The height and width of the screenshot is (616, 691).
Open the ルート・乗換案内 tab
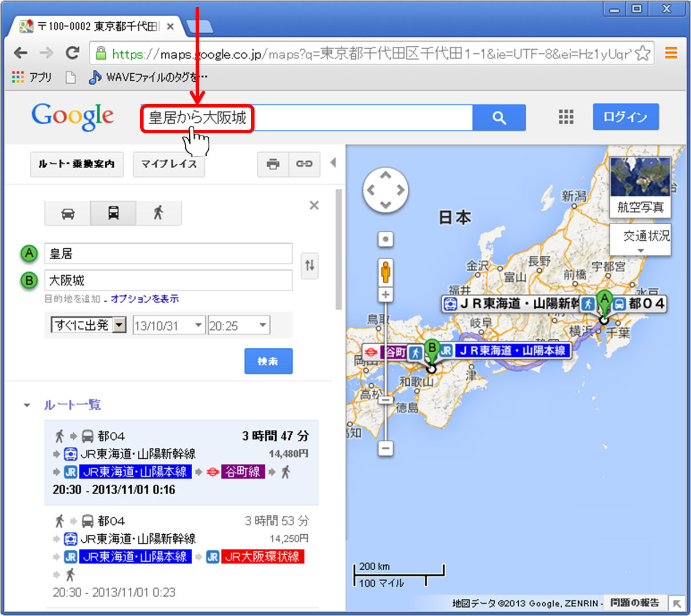coord(77,164)
